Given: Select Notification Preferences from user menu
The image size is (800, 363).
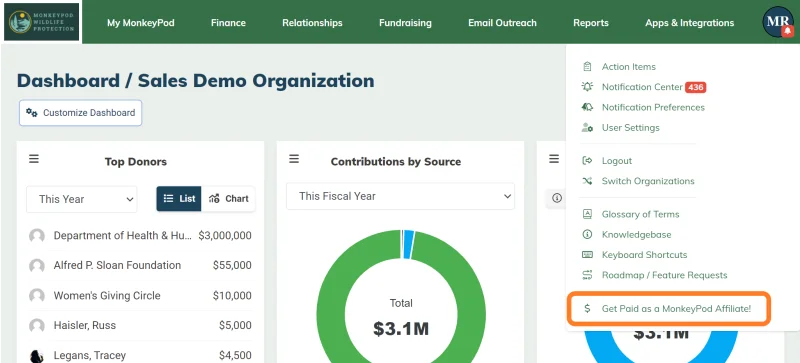Looking at the screenshot, I should pyautogui.click(x=643, y=107).
